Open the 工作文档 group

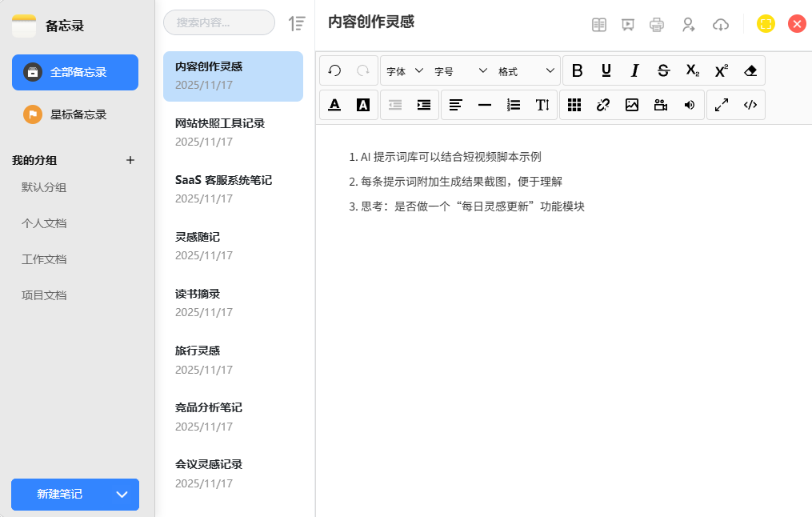[44, 259]
